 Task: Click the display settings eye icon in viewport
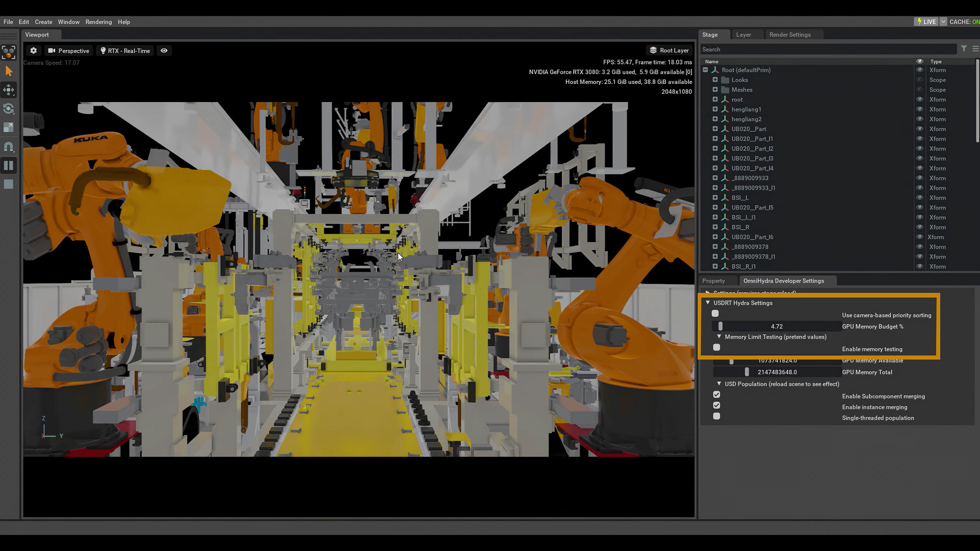pyautogui.click(x=164, y=51)
